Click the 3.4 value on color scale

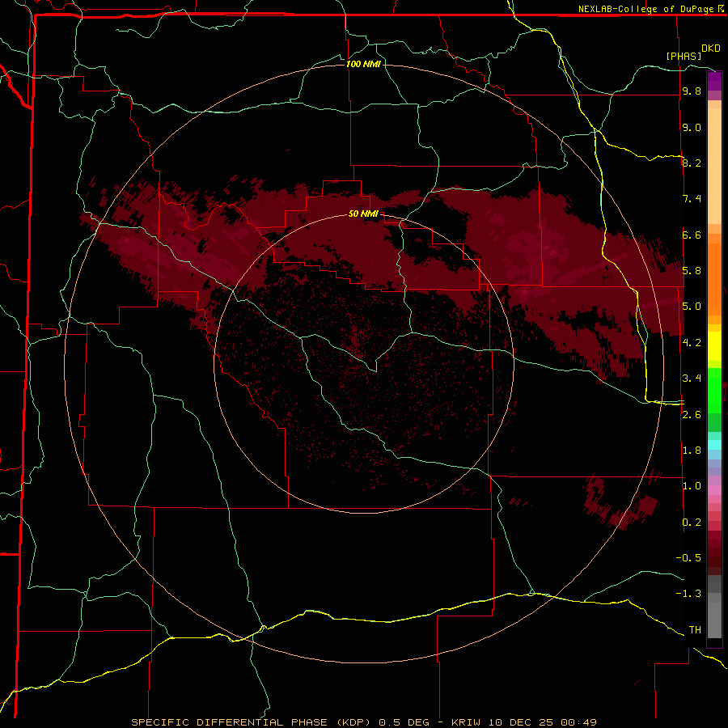(x=692, y=379)
